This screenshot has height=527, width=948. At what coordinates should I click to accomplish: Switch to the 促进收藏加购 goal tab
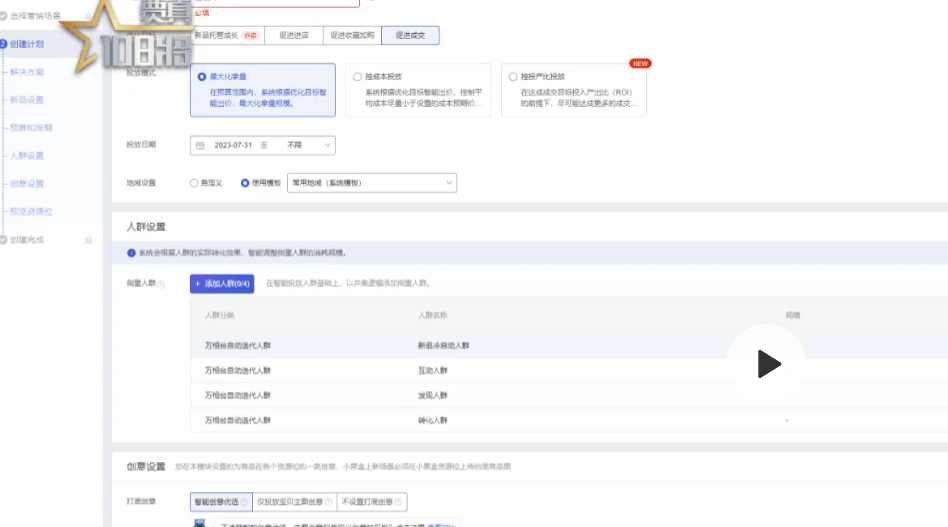tap(352, 35)
